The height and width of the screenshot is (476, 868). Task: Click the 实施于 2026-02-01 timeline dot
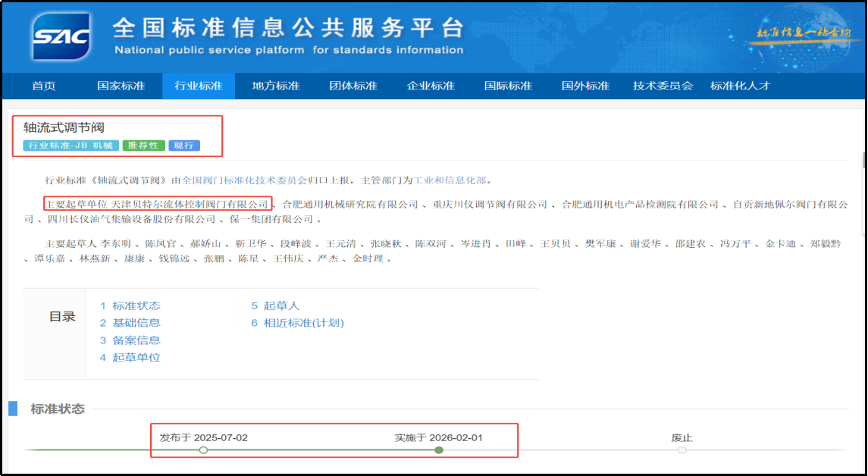[x=439, y=450]
